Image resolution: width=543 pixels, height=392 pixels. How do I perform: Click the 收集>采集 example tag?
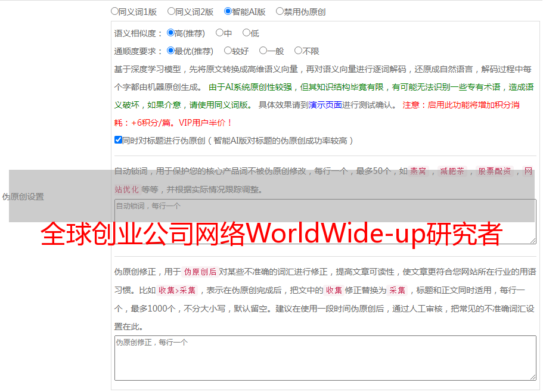click(x=177, y=290)
